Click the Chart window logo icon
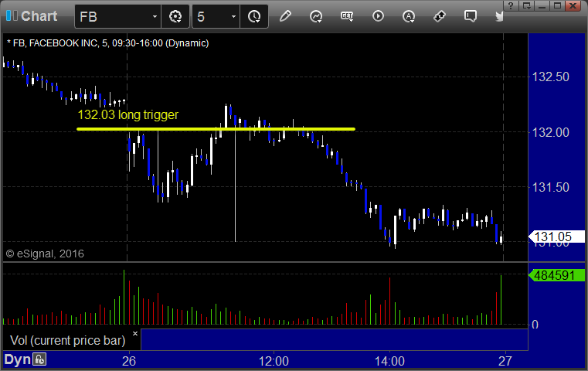The width and height of the screenshot is (588, 371). tap(12, 15)
